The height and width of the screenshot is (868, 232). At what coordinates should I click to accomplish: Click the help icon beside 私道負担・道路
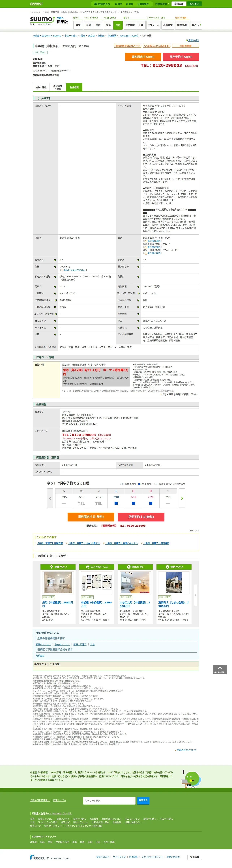(55, 277)
